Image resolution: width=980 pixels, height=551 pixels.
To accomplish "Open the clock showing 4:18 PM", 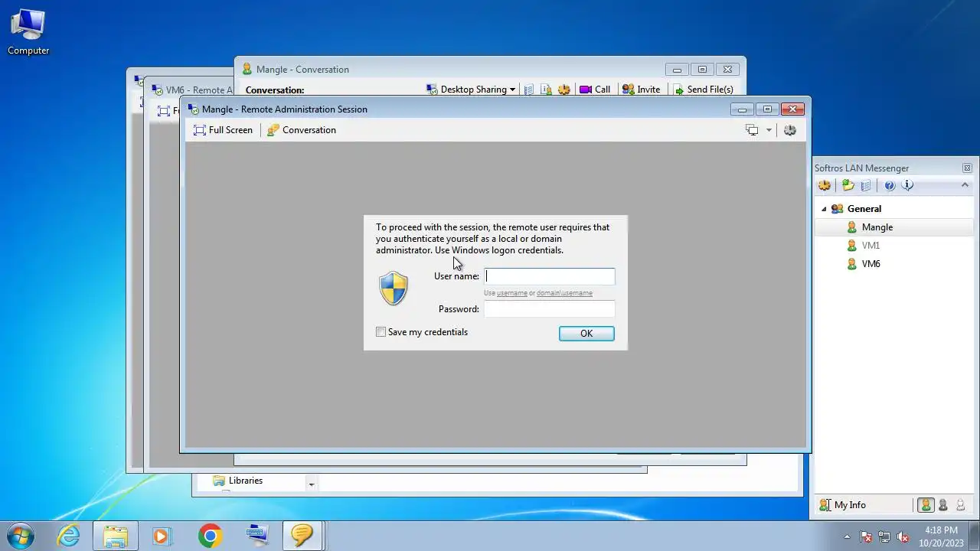I will pos(941,536).
